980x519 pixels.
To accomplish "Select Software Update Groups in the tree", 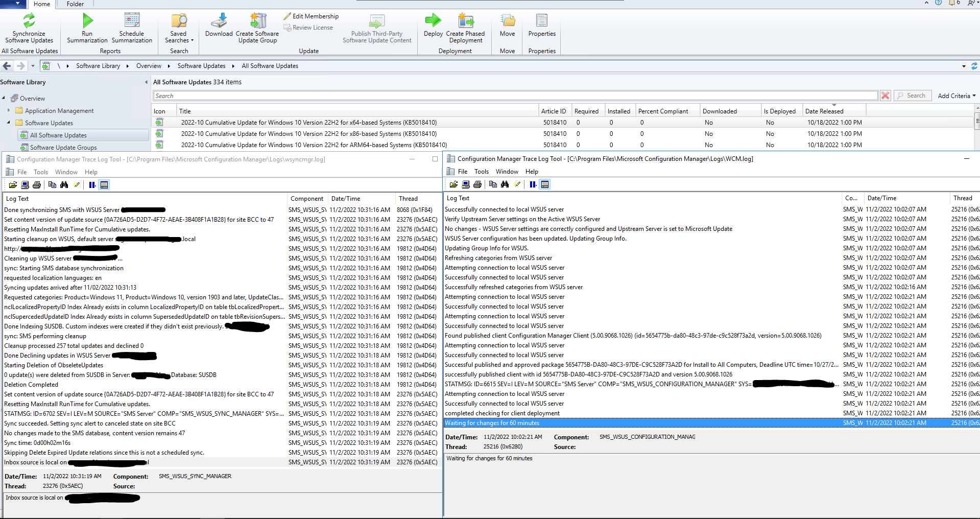I will [x=63, y=147].
